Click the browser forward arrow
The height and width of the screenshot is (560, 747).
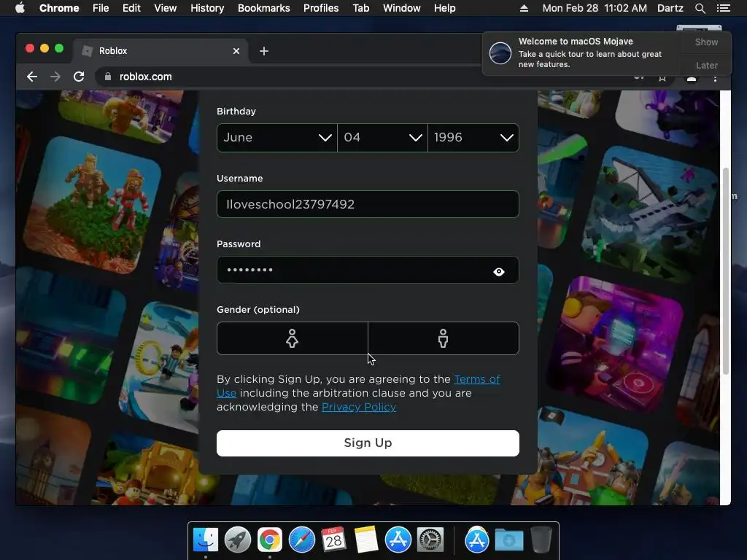(x=55, y=77)
